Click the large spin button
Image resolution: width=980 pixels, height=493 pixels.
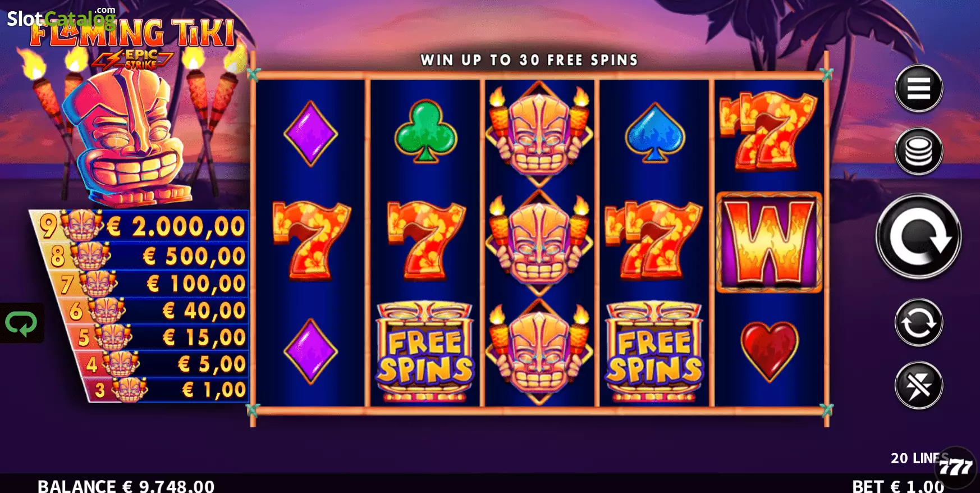pyautogui.click(x=918, y=236)
